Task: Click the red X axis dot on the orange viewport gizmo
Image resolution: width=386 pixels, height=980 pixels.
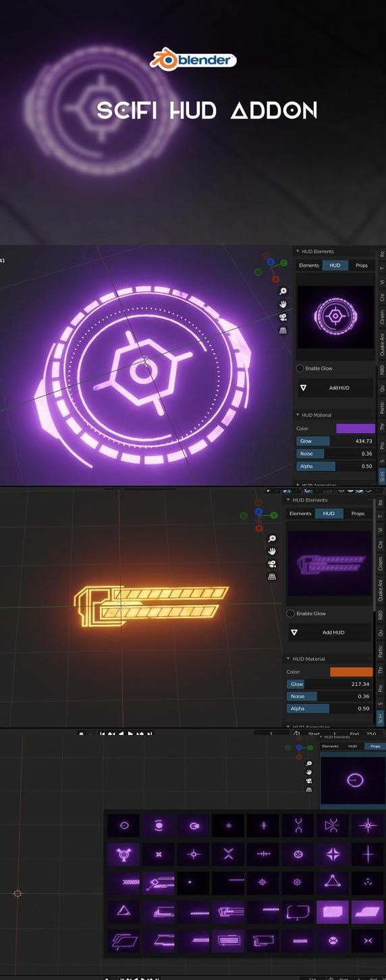Action: (x=259, y=528)
